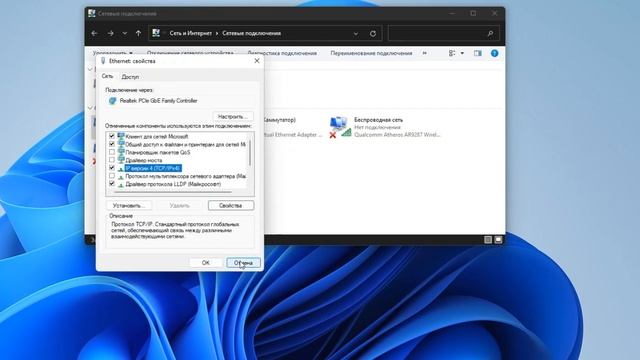
Task: Click the IPv4 protocol icon
Action: [x=121, y=168]
